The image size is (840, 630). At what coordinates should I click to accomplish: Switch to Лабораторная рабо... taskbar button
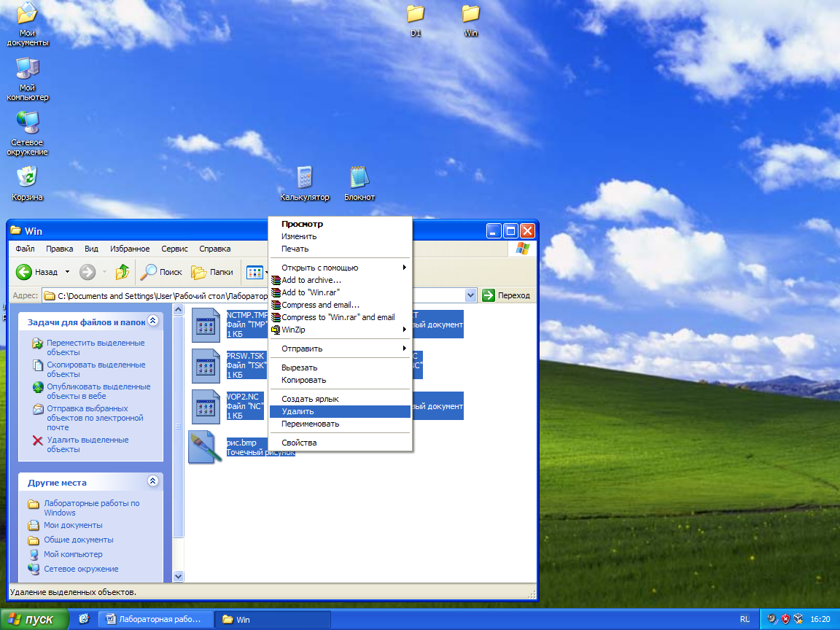pos(157,619)
